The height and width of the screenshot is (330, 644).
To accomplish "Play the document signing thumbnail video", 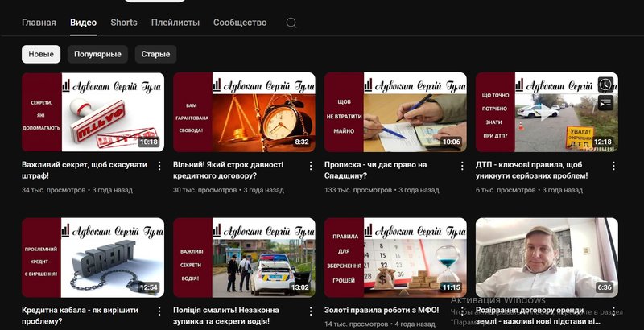I will (x=395, y=113).
